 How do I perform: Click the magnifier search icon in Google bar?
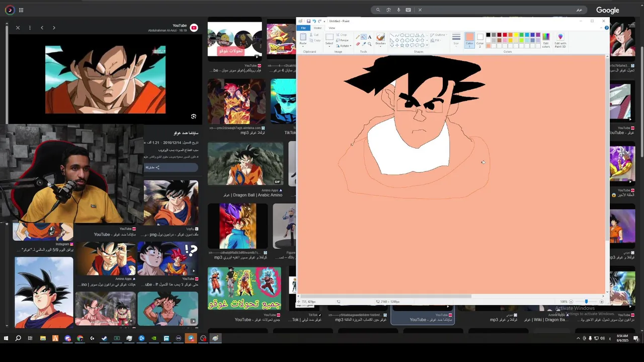click(x=378, y=10)
